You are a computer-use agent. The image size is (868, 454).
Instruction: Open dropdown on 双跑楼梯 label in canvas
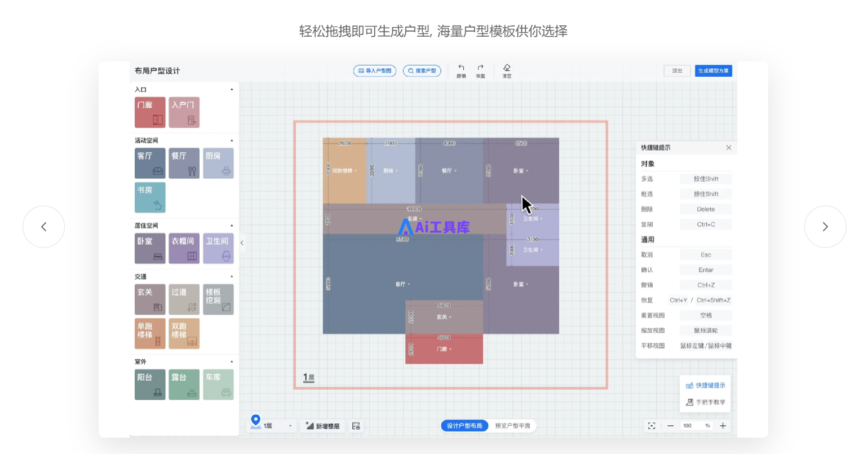pyautogui.click(x=356, y=170)
